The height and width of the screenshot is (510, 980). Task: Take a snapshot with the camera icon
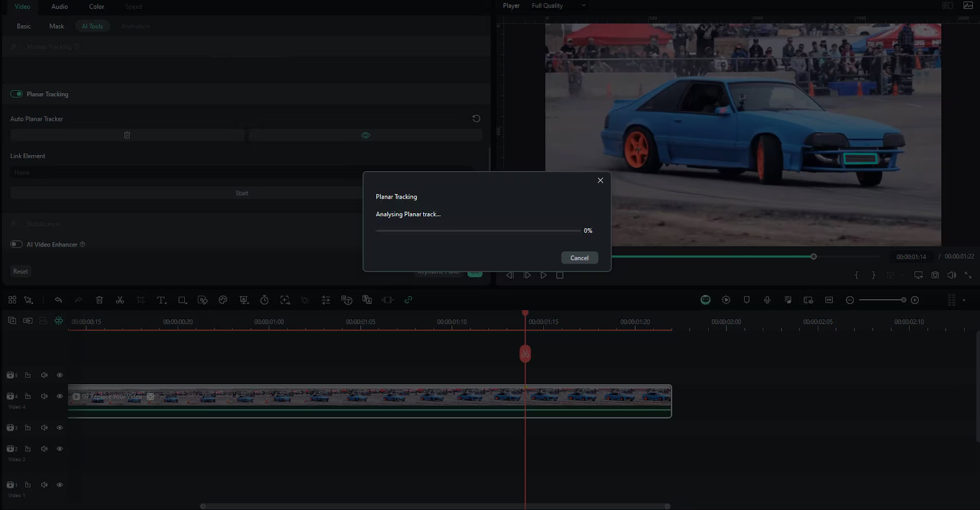[935, 275]
